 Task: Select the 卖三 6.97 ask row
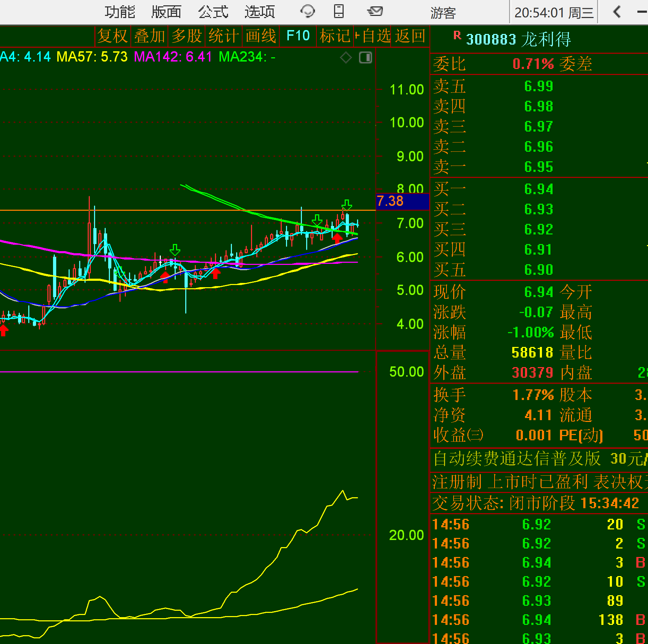tap(539, 127)
